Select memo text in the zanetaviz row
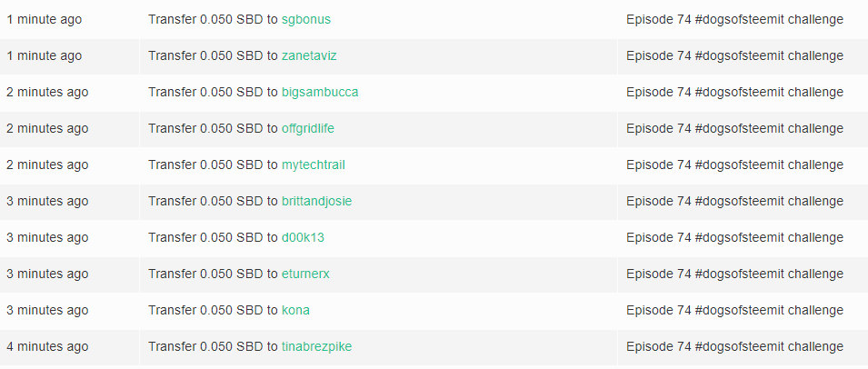 (x=734, y=55)
